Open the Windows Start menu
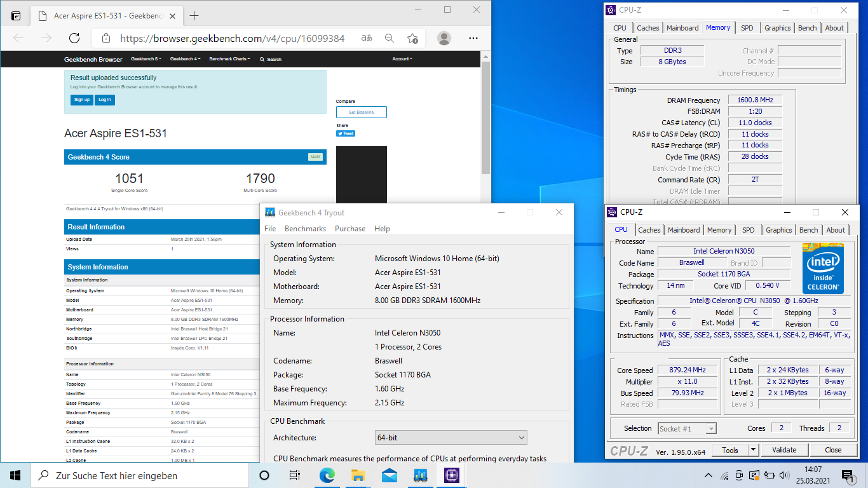868x488 pixels. (x=15, y=475)
